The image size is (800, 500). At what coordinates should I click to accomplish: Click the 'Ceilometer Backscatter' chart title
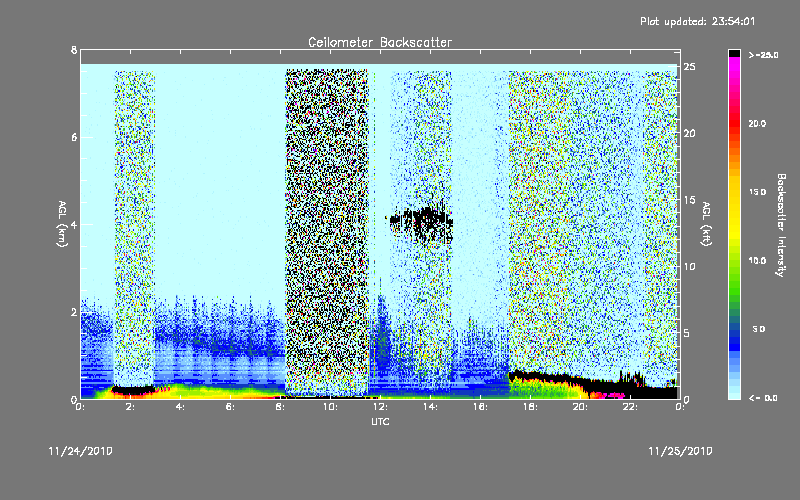[x=380, y=42]
